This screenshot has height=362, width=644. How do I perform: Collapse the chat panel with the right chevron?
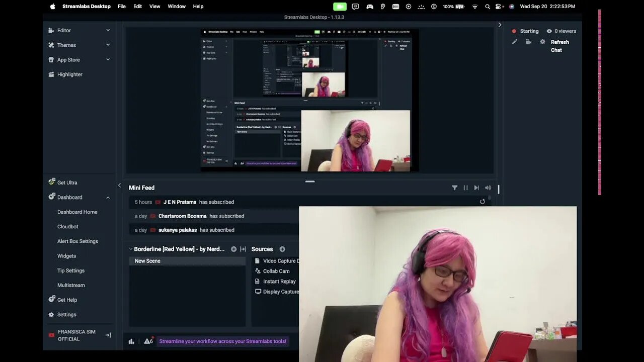point(500,25)
